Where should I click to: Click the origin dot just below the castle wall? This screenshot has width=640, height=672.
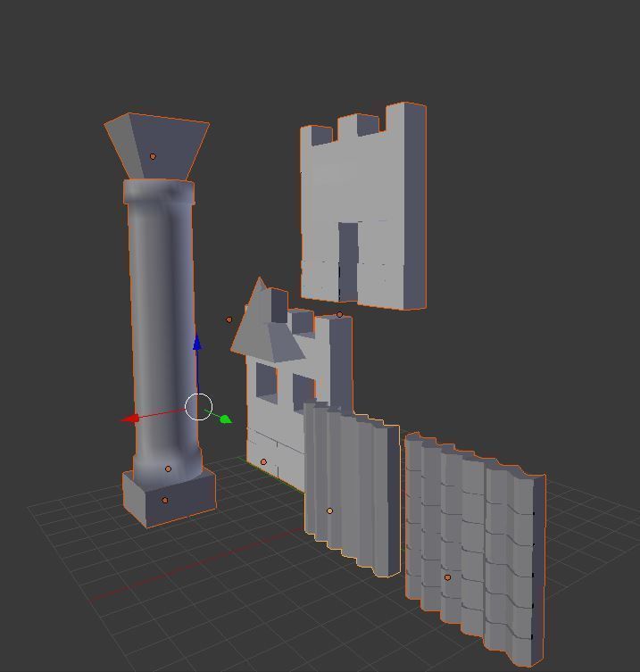point(339,314)
